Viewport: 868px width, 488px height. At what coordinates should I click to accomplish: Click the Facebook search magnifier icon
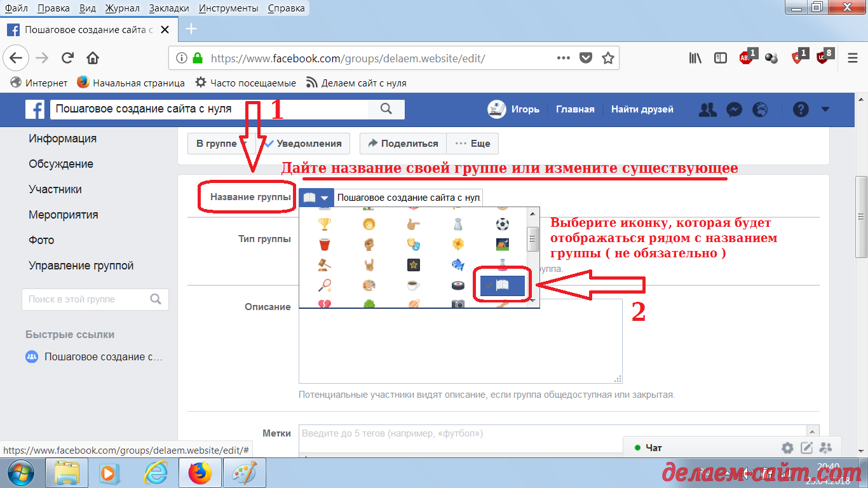tap(386, 109)
